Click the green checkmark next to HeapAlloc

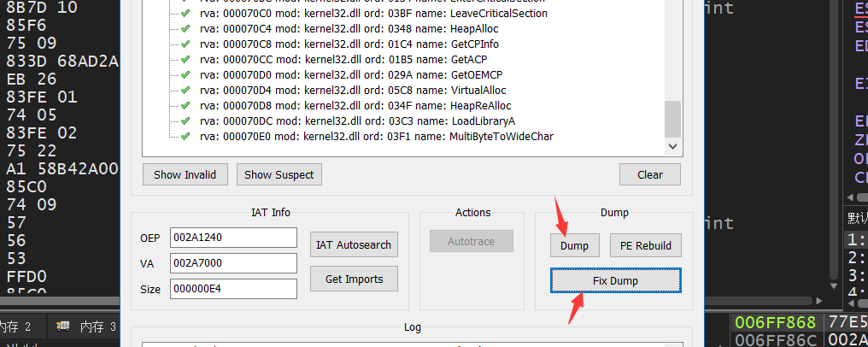click(185, 29)
